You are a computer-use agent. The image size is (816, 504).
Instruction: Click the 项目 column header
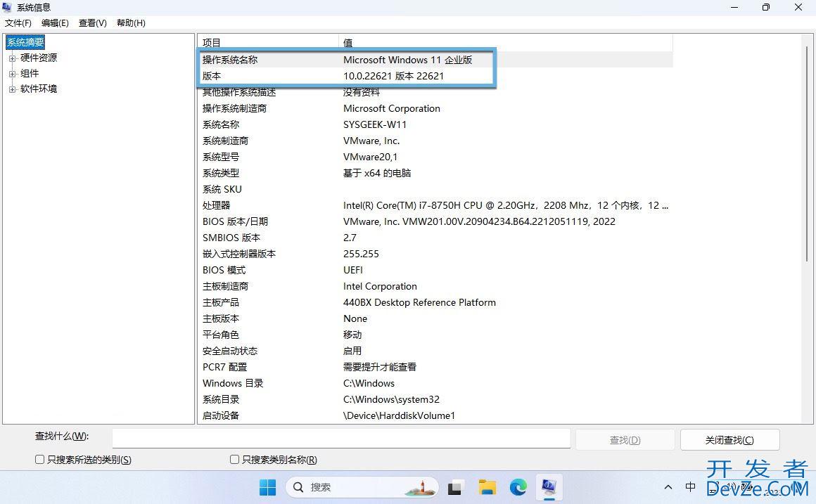268,43
